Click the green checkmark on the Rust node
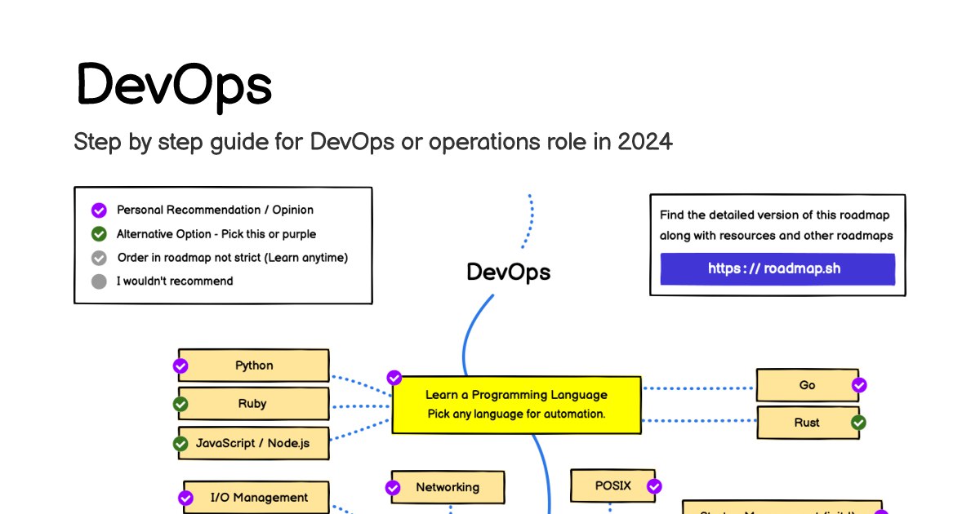The width and height of the screenshot is (980, 514). (858, 423)
